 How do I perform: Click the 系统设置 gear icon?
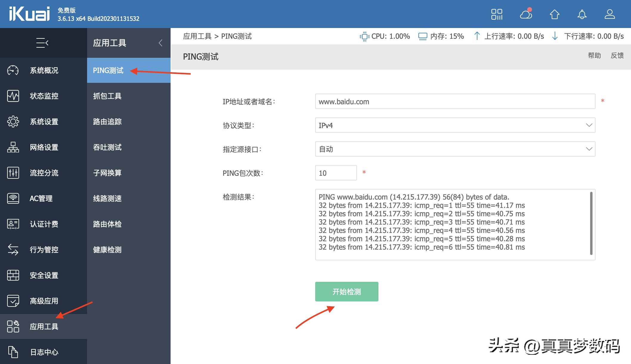(13, 122)
